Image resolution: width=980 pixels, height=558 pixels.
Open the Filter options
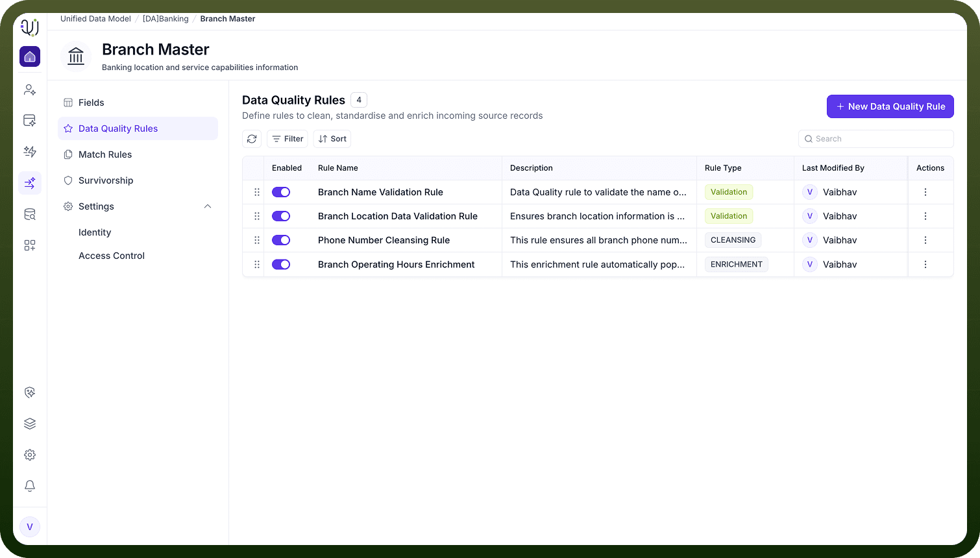tap(288, 139)
